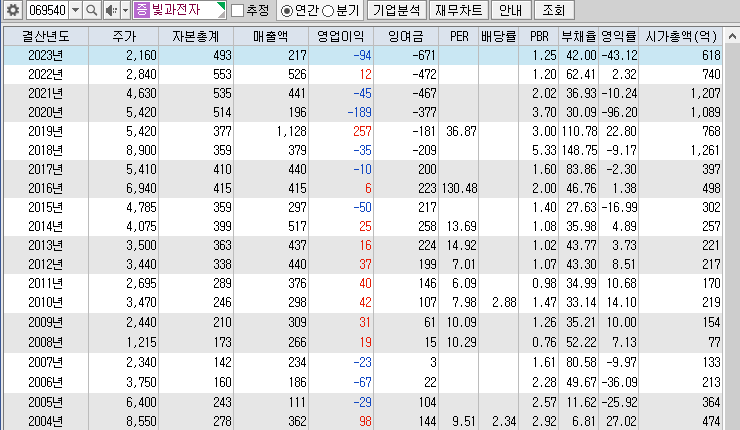Click the magnifier stock search icon
The width and height of the screenshot is (740, 430).
pyautogui.click(x=92, y=10)
